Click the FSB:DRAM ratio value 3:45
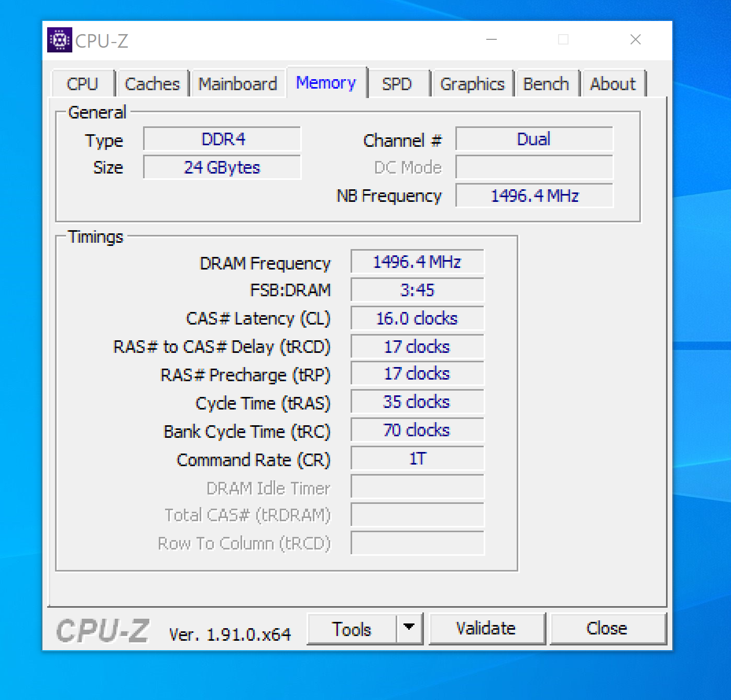The height and width of the screenshot is (700, 731). point(417,290)
